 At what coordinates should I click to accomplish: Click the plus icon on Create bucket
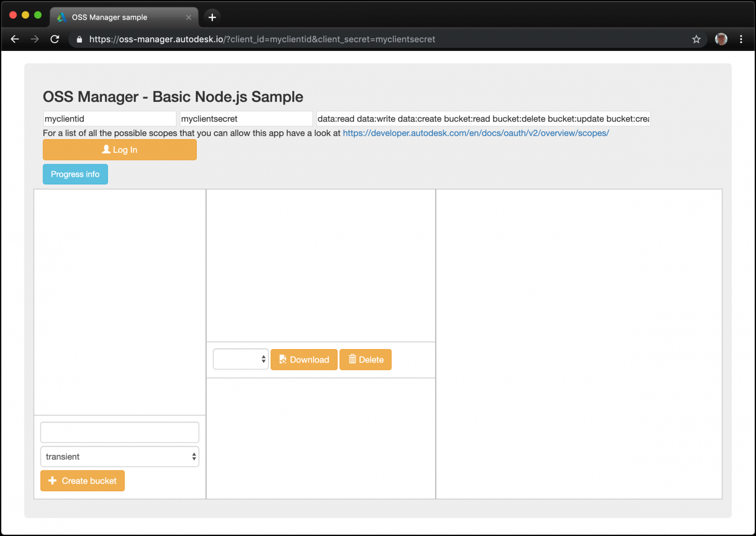[52, 480]
